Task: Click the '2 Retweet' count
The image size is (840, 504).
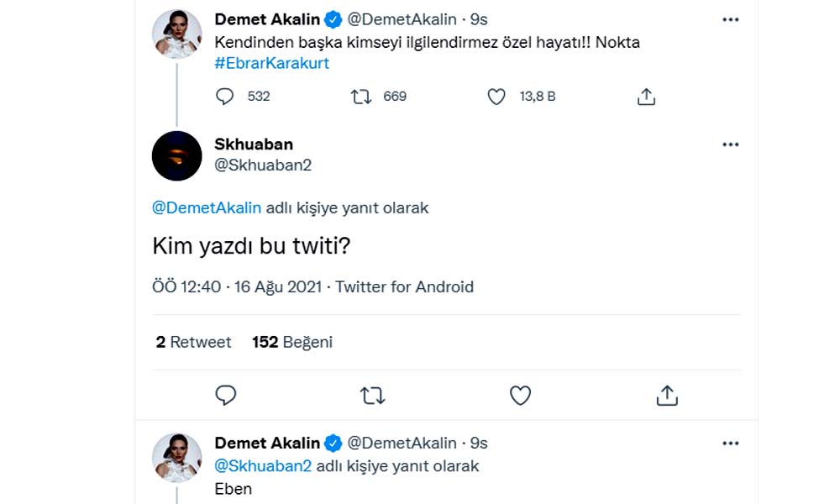Action: point(192,342)
